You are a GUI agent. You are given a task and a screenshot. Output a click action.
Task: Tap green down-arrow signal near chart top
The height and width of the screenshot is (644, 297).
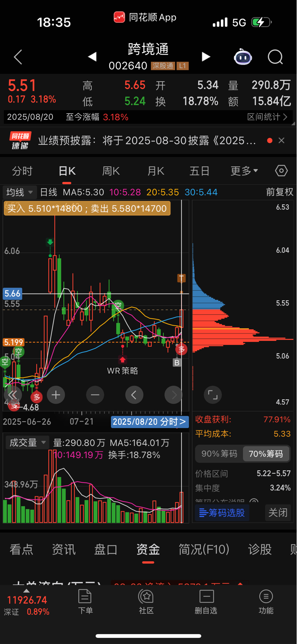pos(50,243)
